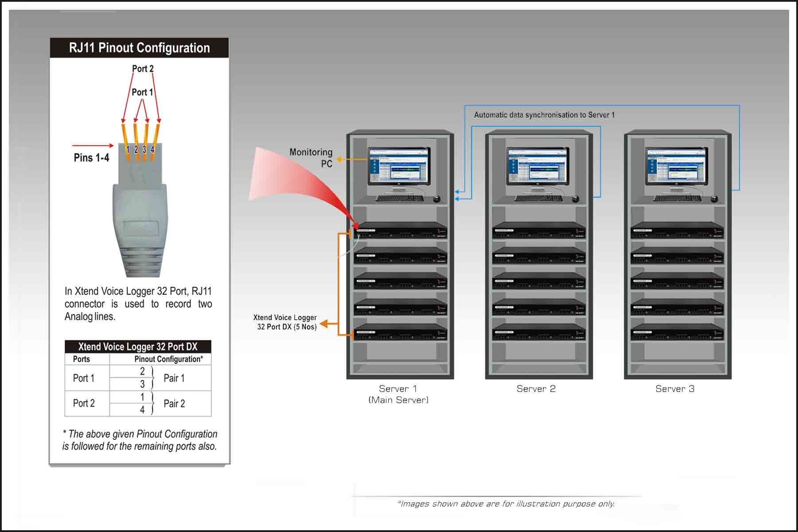Screen dimensions: 798x532
Task: Click the keyboard in Server 1 rack
Action: 399,198
